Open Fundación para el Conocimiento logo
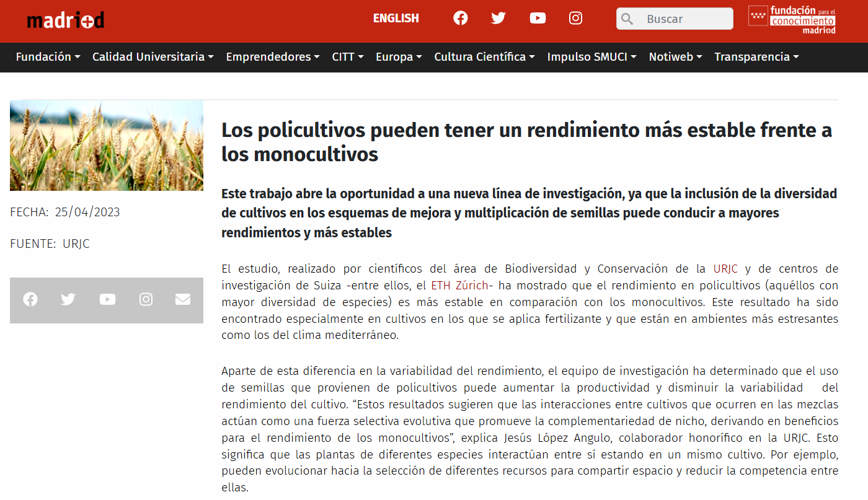868x500 pixels. coord(792,19)
